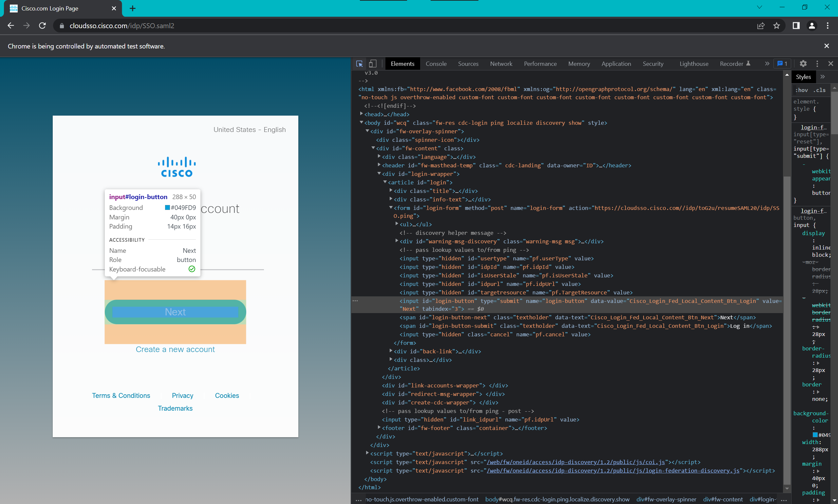Switch to the Sources tab
838x504 pixels.
click(468, 64)
